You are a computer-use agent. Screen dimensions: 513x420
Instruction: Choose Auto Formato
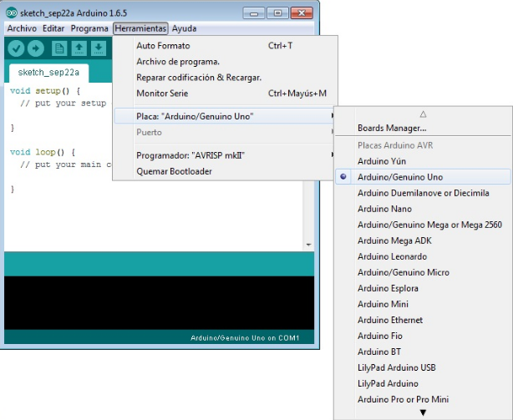(x=225, y=45)
